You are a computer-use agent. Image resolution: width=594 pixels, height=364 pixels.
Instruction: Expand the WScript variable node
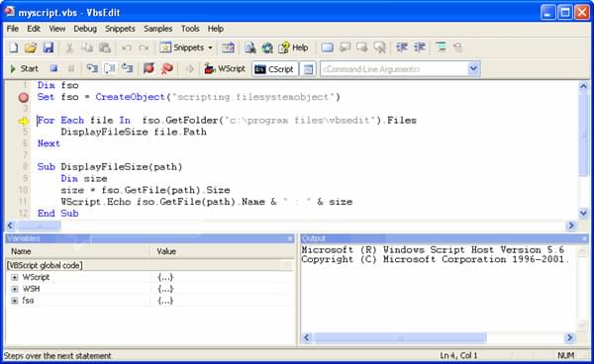pyautogui.click(x=15, y=277)
